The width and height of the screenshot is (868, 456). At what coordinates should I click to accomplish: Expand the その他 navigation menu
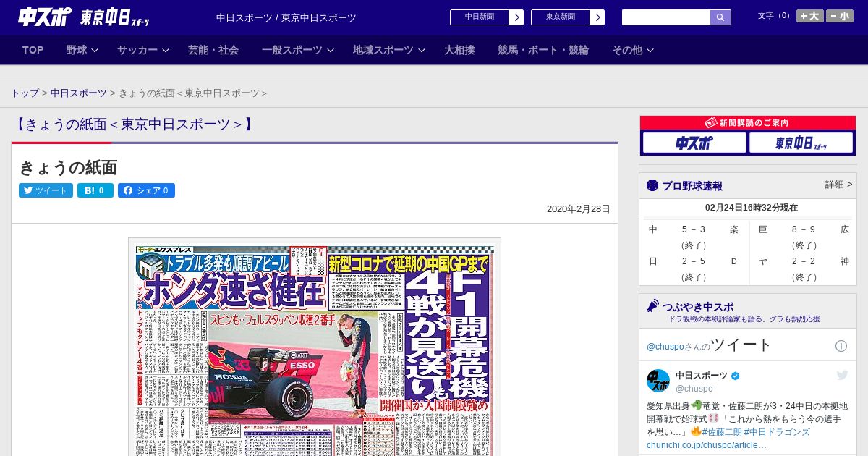pos(633,50)
